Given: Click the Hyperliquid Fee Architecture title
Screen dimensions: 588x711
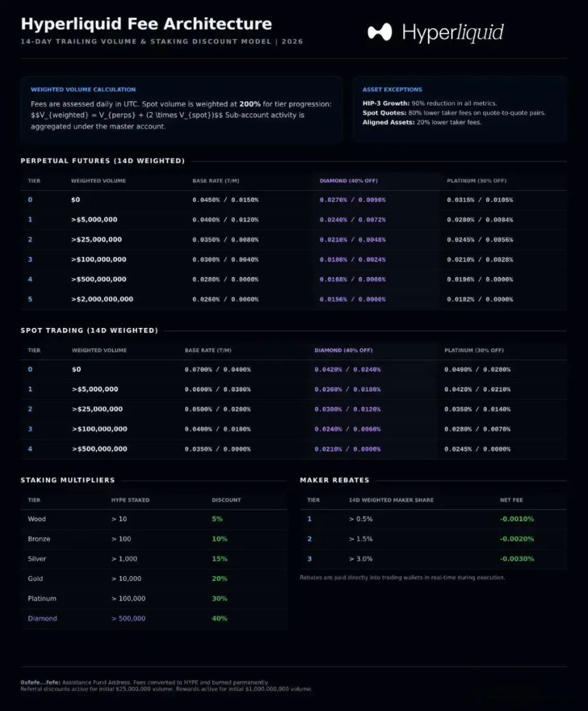Looking at the screenshot, I should [146, 24].
